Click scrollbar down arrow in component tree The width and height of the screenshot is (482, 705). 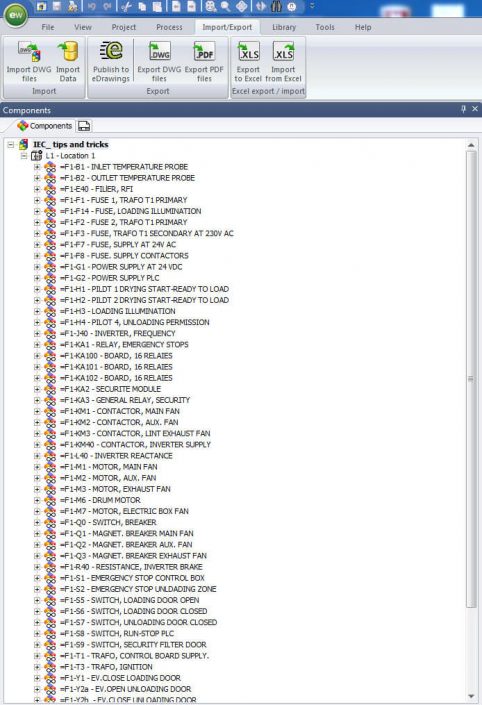pos(471,696)
